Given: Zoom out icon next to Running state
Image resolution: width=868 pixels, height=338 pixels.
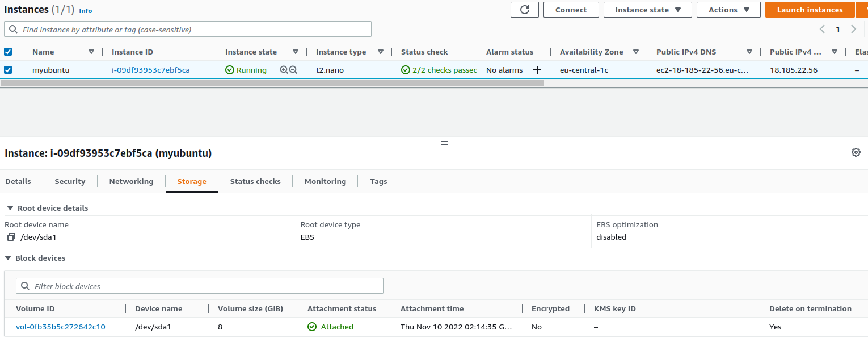Looking at the screenshot, I should coord(293,70).
